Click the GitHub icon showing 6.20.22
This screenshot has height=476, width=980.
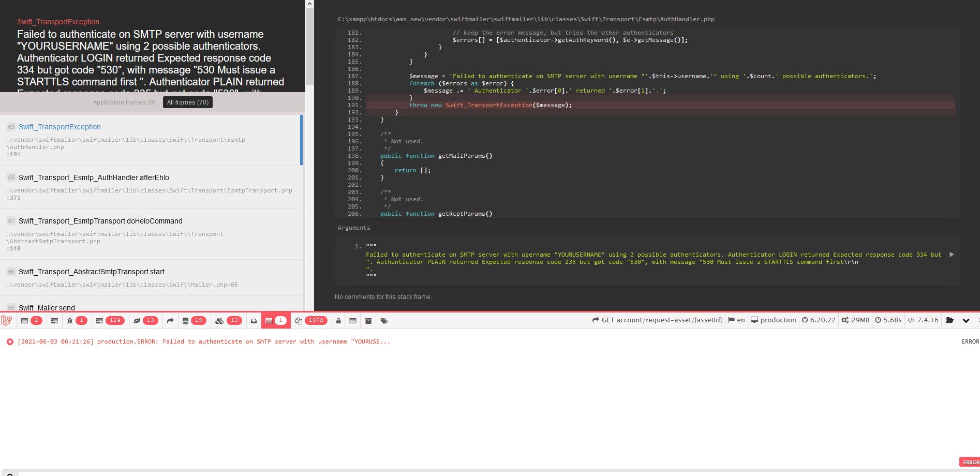click(x=819, y=320)
